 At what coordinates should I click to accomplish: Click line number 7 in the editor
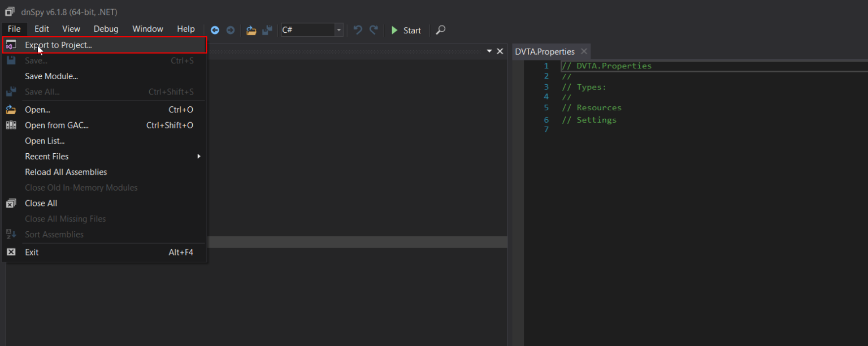point(546,129)
